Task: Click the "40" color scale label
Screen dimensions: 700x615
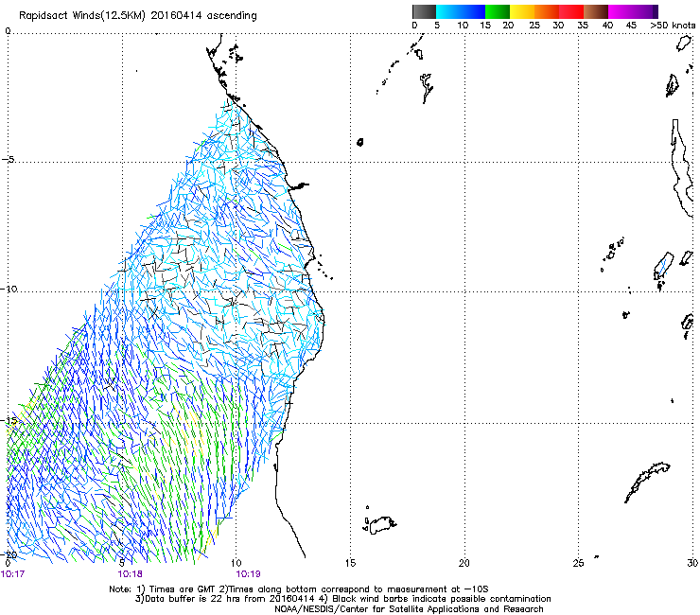Action: pyautogui.click(x=607, y=26)
